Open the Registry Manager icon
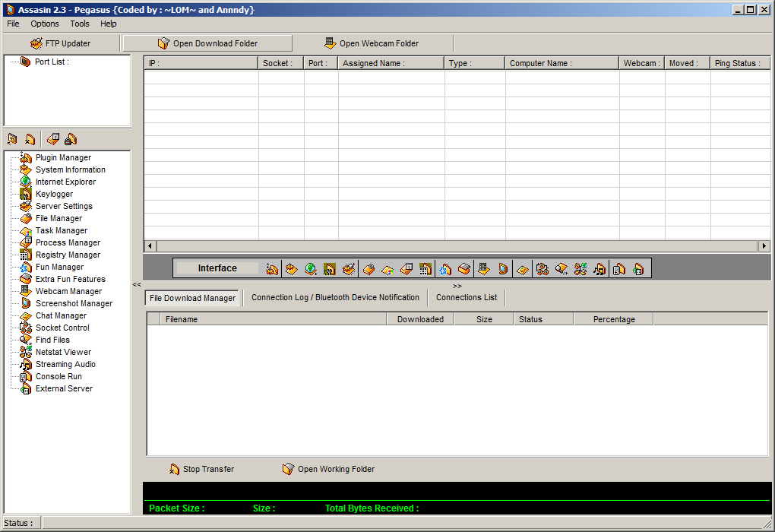The height and width of the screenshot is (532, 775). tap(26, 255)
